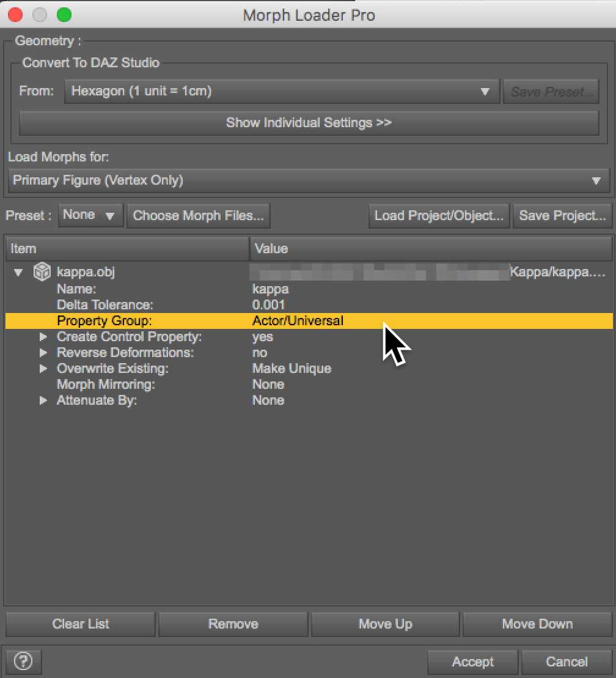Expand Create Control Property row
Screen dimensions: 616x678
coord(43,337)
